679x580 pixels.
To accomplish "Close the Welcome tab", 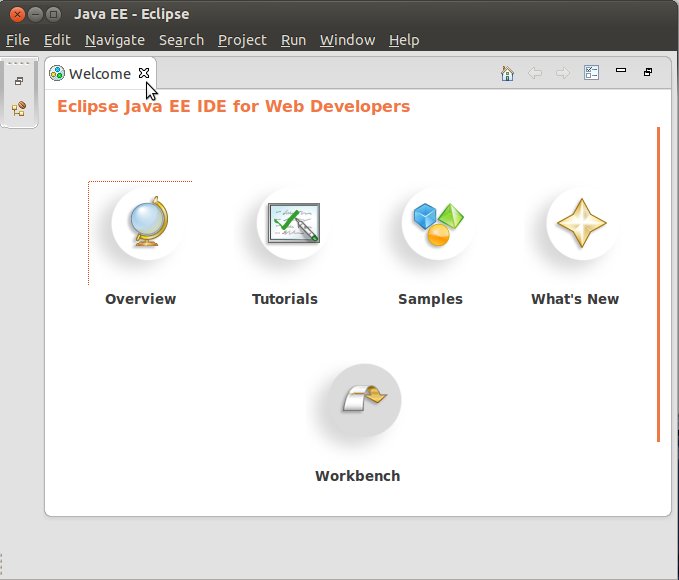I will tap(144, 73).
